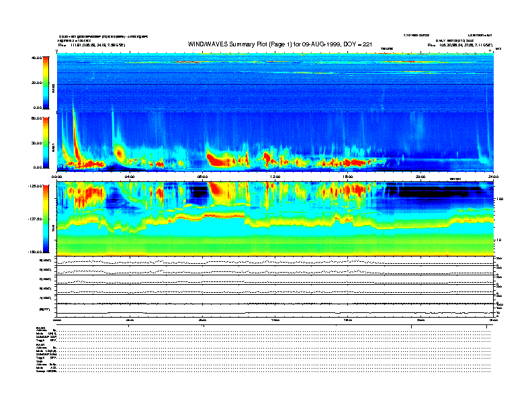This screenshot has height=411, width=532.
Task: Click the RAD2 status heading at bottom left
Action: pyautogui.click(x=40, y=328)
